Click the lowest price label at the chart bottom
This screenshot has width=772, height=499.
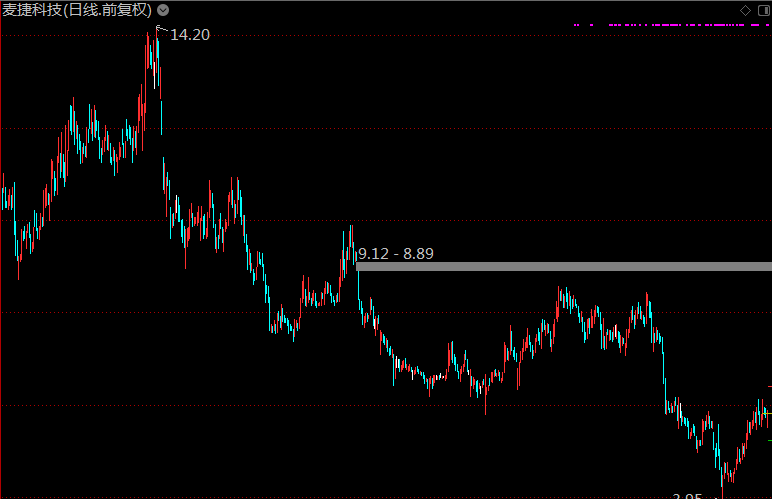(x=688, y=496)
